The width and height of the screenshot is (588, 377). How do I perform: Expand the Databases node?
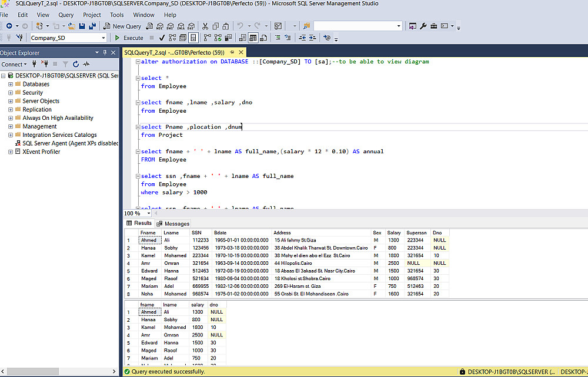click(11, 84)
